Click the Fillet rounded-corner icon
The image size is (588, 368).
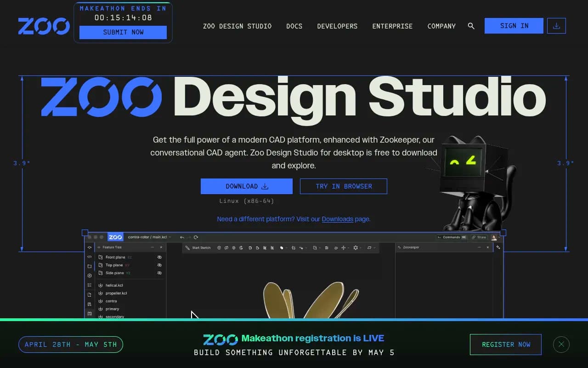[250, 247]
